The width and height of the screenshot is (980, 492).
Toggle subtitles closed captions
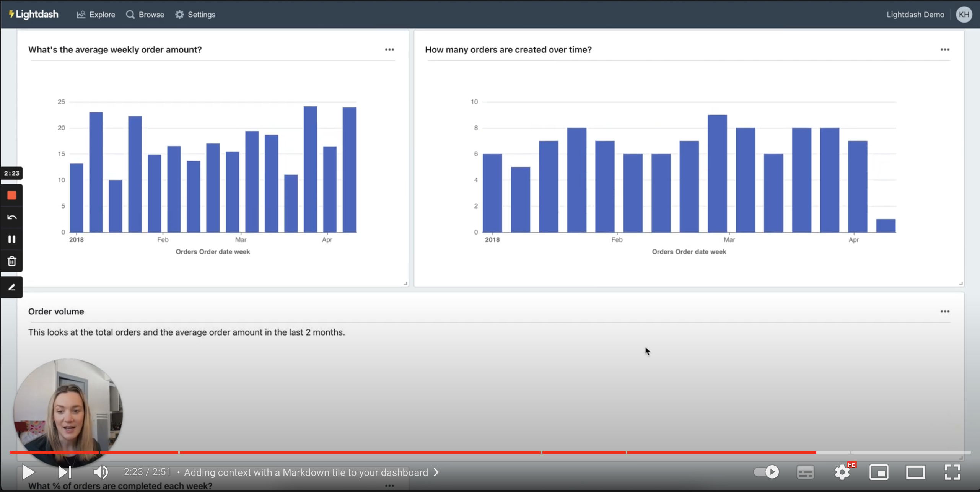(805, 472)
